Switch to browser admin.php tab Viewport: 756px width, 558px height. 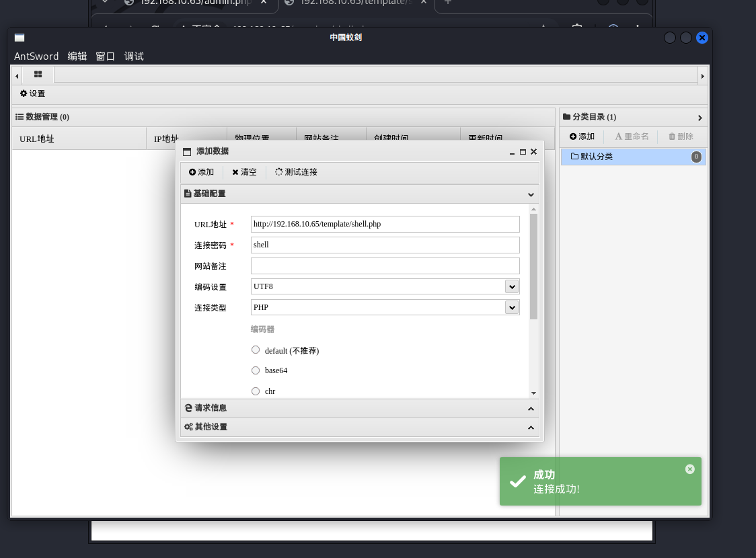[x=195, y=3]
